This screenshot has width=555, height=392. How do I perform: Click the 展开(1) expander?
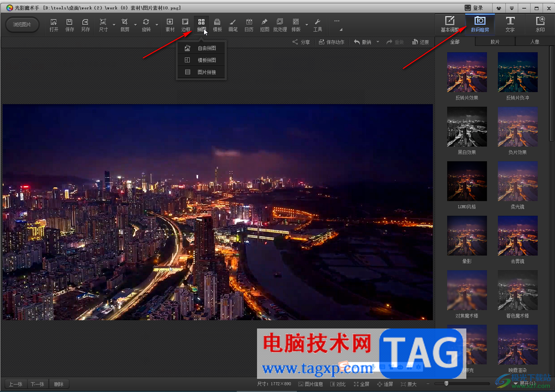(525, 383)
